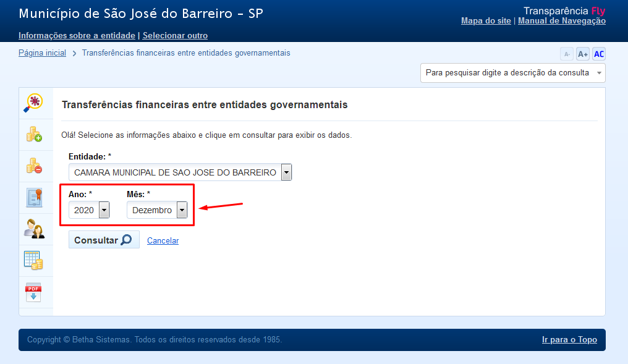628x364 pixels.
Task: Open the certificate document sidebar icon
Action: (x=33, y=197)
